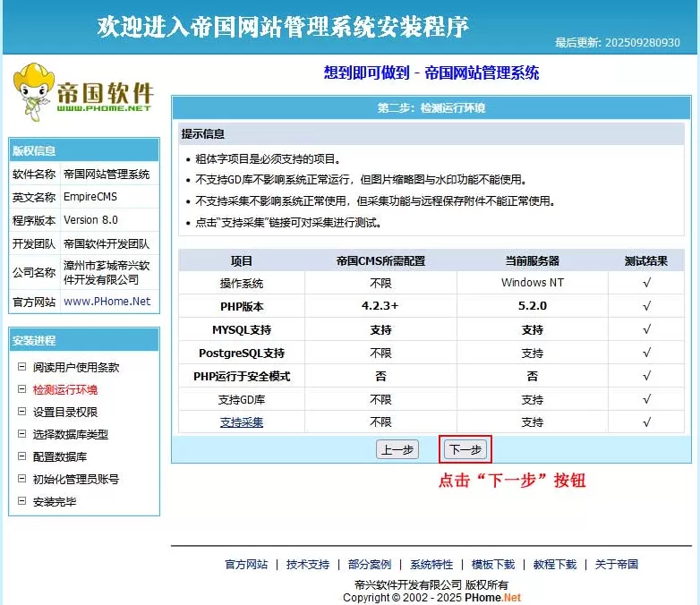Click the checkmark in the 操作系统 row
This screenshot has width=700, height=605.
(646, 283)
